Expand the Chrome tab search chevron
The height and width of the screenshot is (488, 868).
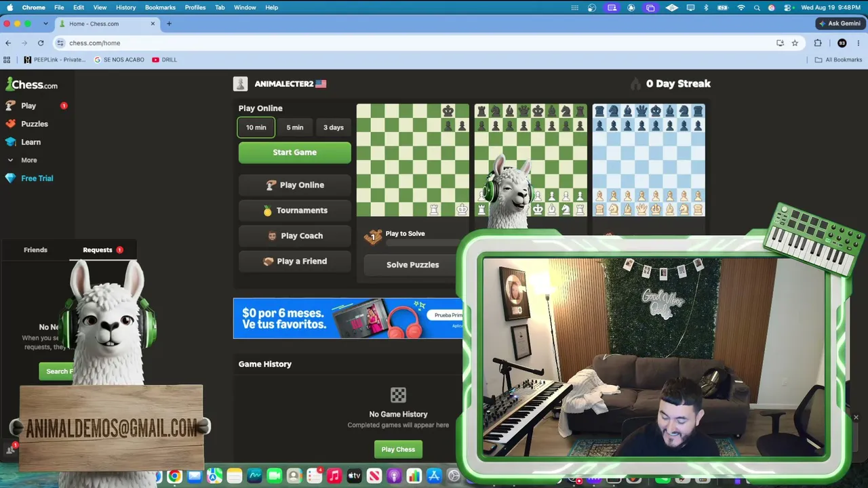tap(45, 24)
